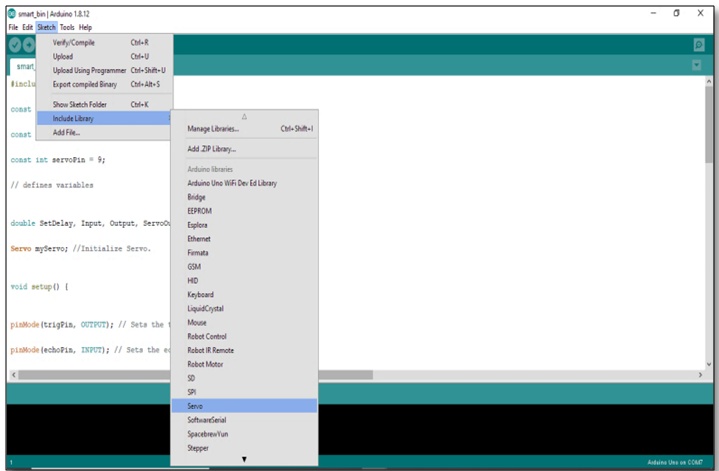
Task: Include the EEPROM library
Action: coord(244,211)
